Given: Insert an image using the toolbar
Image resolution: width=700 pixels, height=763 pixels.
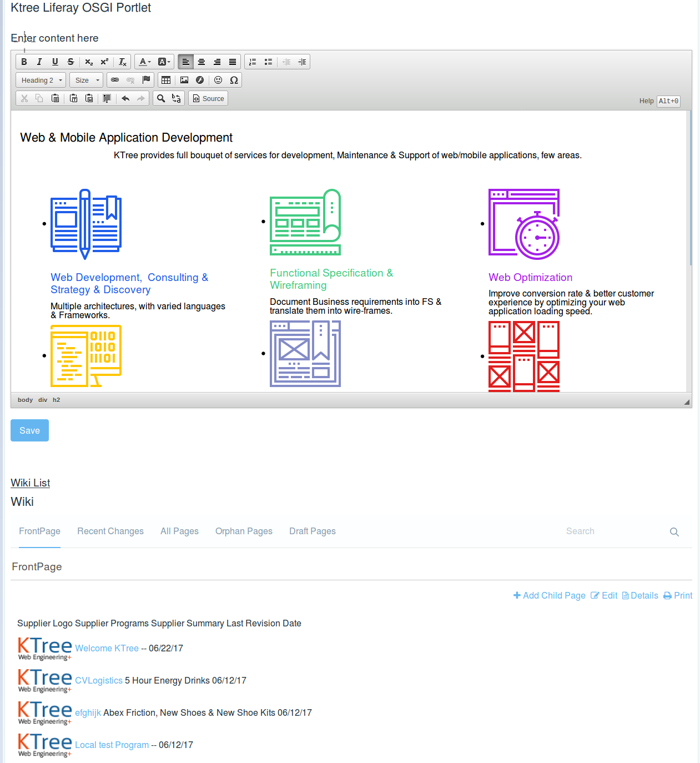Looking at the screenshot, I should click(x=184, y=80).
